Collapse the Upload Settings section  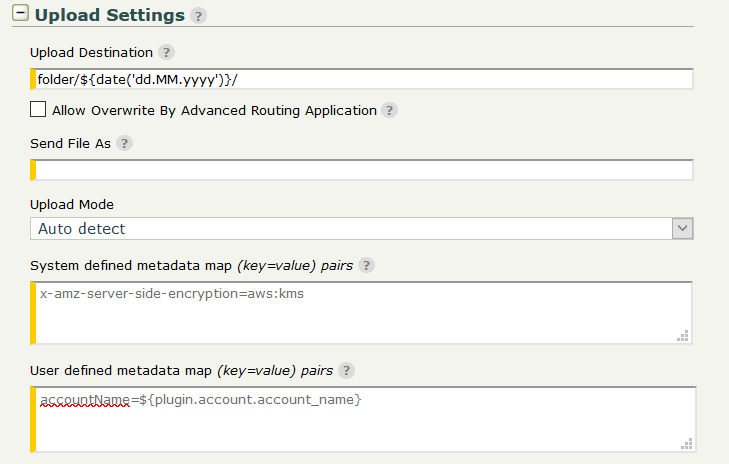(x=17, y=16)
